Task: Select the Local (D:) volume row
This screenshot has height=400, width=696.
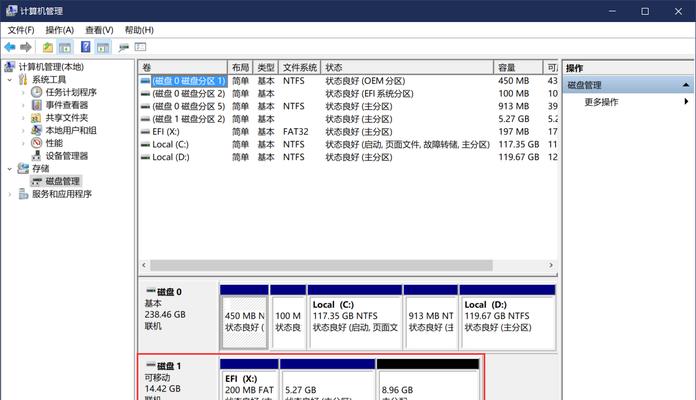Action: [x=348, y=157]
